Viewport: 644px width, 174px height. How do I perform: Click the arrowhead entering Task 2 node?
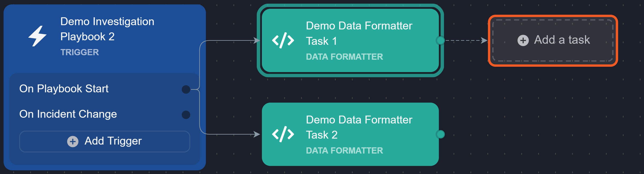[257, 134]
